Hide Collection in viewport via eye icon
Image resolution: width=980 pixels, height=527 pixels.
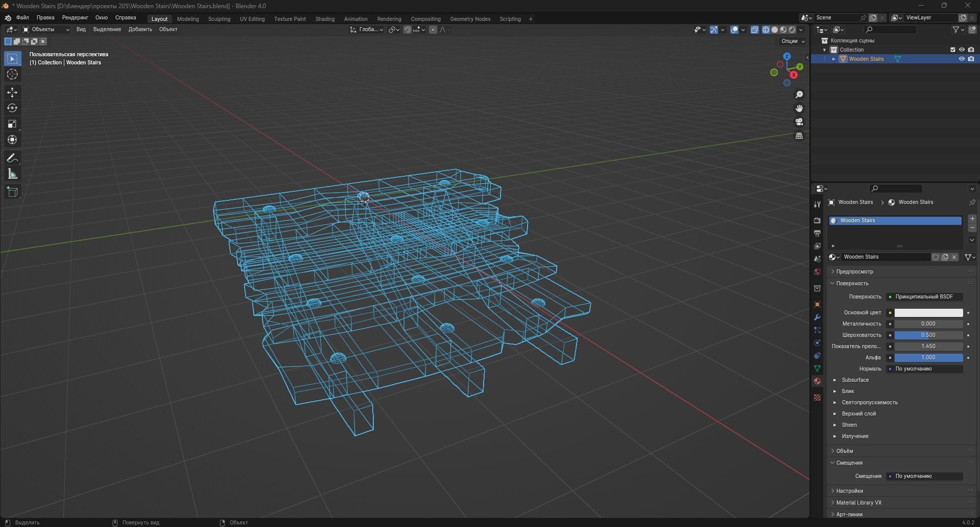(x=962, y=50)
